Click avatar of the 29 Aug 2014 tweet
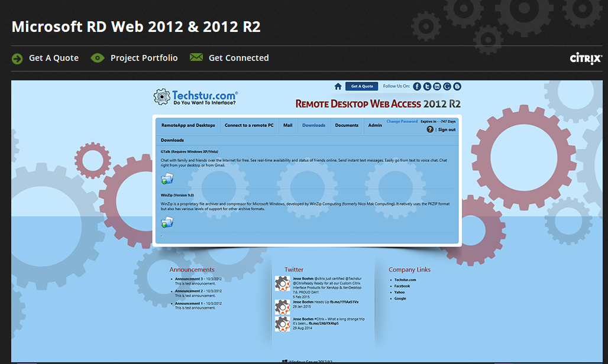The image size is (608, 364). pyautogui.click(x=282, y=324)
